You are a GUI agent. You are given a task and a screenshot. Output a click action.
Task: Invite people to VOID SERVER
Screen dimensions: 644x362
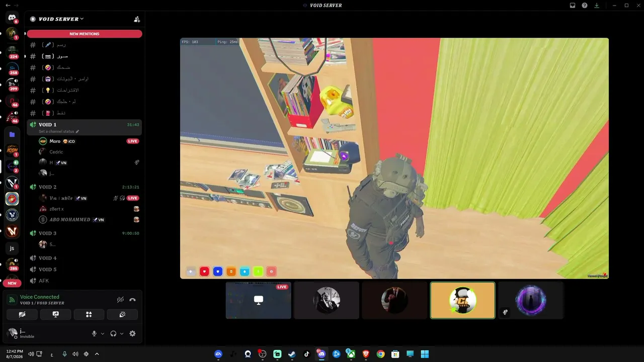tap(137, 19)
